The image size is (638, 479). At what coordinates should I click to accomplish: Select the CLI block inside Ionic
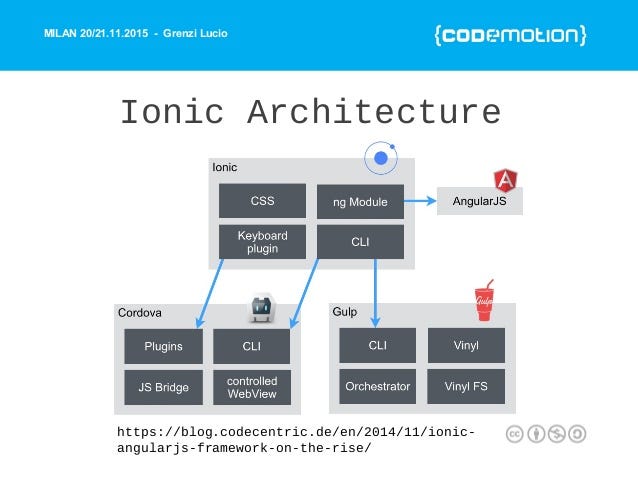[361, 242]
